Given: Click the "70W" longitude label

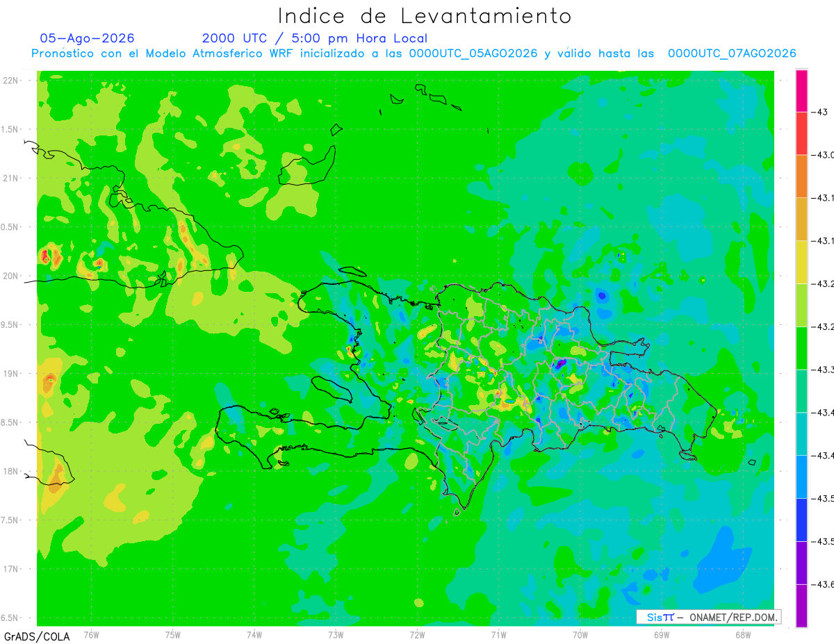Looking at the screenshot, I should 580,634.
